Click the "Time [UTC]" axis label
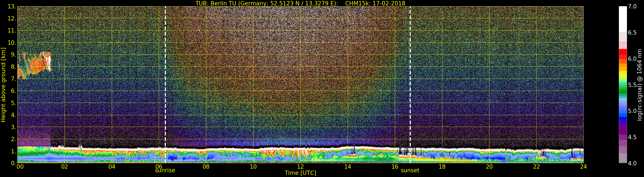The width and height of the screenshot is (644, 177). click(x=300, y=173)
